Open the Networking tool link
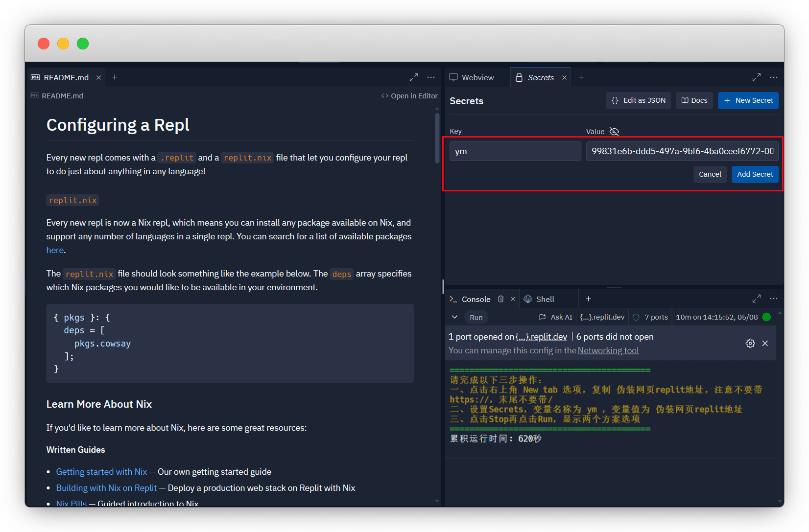 click(608, 350)
